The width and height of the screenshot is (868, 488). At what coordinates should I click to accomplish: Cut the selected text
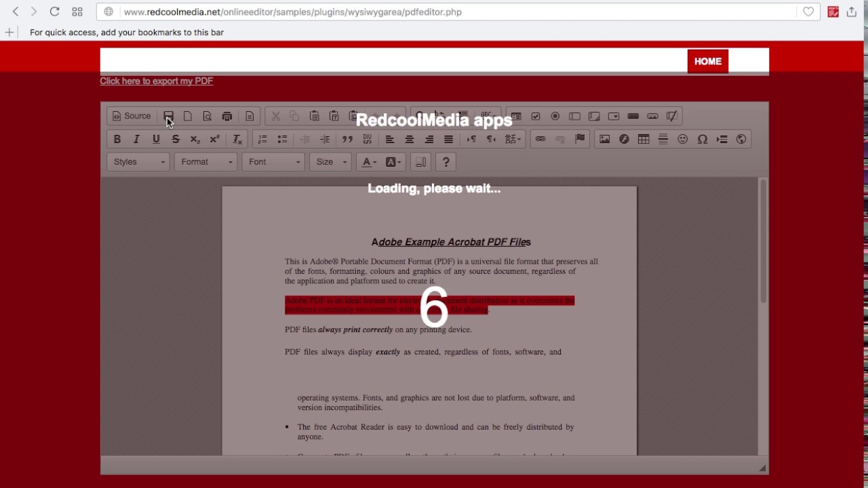click(x=275, y=116)
